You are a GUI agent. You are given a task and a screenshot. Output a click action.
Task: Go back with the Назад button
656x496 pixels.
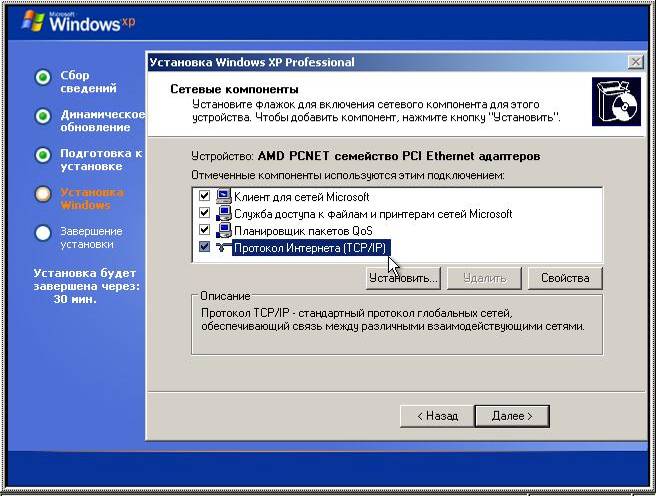point(437,416)
